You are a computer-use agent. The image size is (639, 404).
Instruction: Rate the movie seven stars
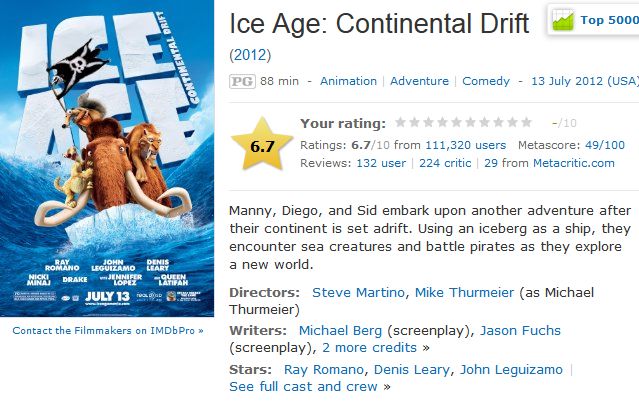click(484, 123)
